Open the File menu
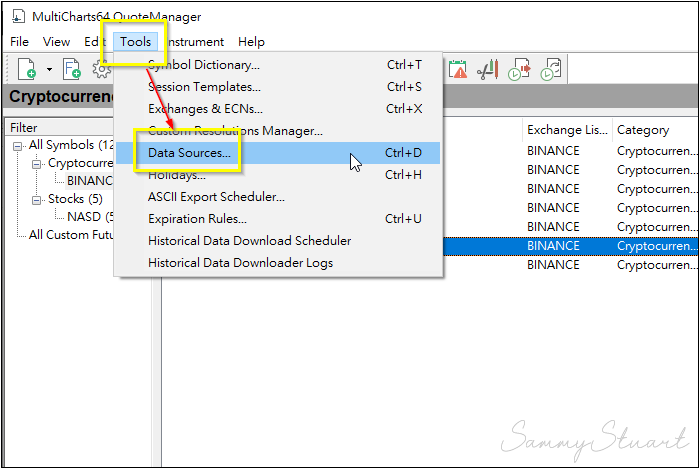 (x=19, y=42)
